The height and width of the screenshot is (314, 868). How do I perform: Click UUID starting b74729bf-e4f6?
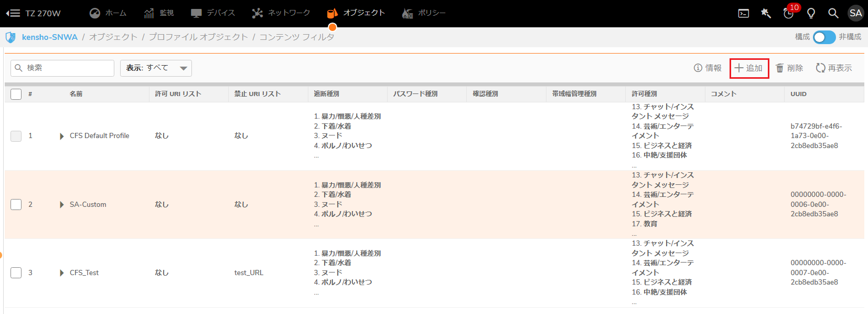coord(816,136)
